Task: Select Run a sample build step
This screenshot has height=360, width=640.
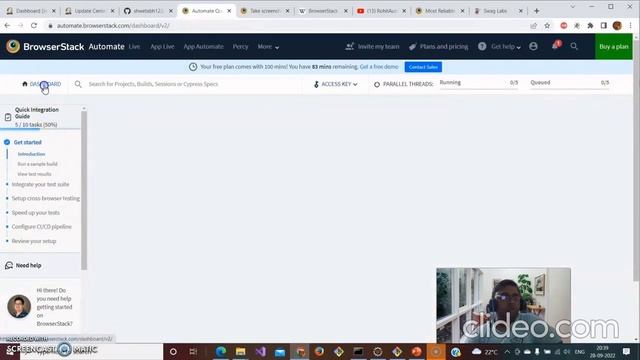Action: (x=38, y=164)
